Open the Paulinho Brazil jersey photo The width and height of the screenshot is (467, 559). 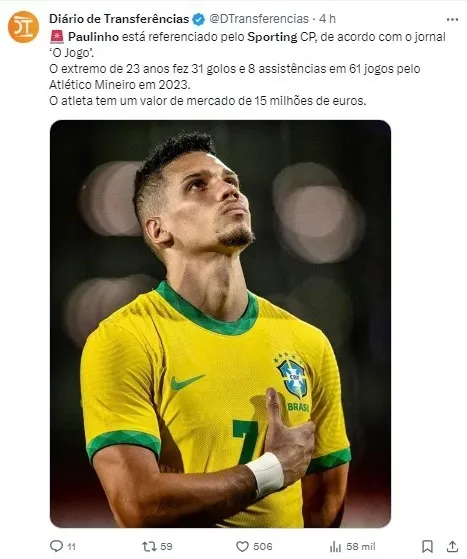(x=220, y=324)
